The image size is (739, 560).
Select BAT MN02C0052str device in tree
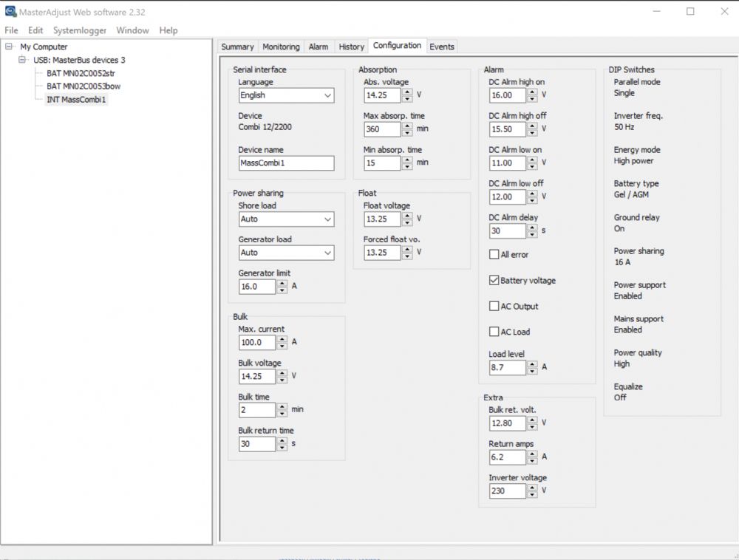click(77, 73)
